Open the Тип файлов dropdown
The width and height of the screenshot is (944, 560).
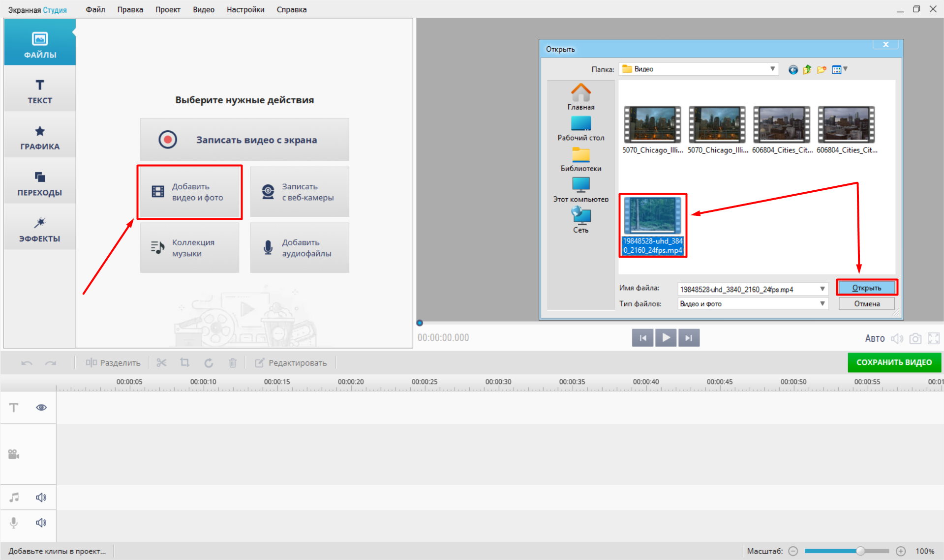tap(822, 304)
